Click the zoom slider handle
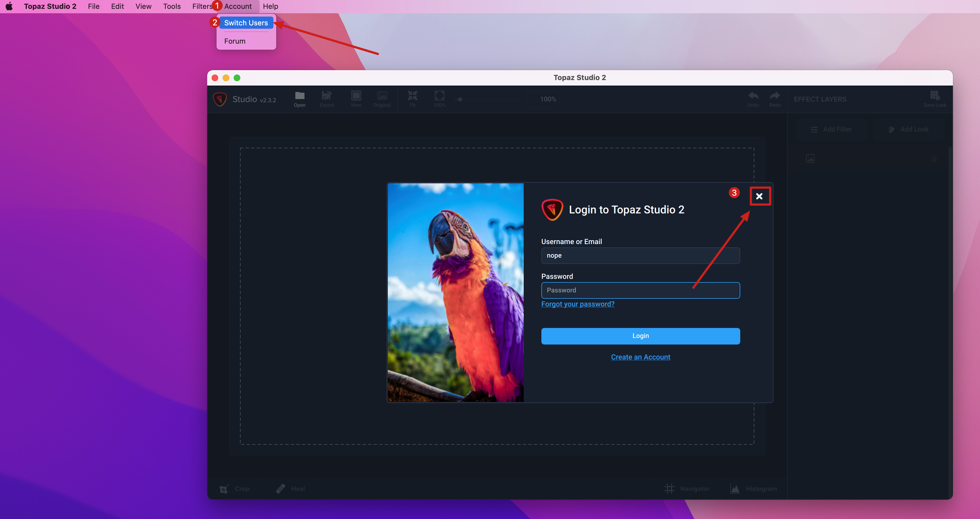Screen dimensions: 980x519 [x=460, y=100]
